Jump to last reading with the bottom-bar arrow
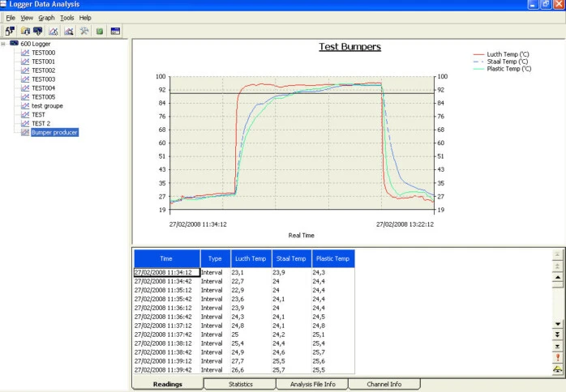This screenshot has width=566, height=392. [x=558, y=345]
